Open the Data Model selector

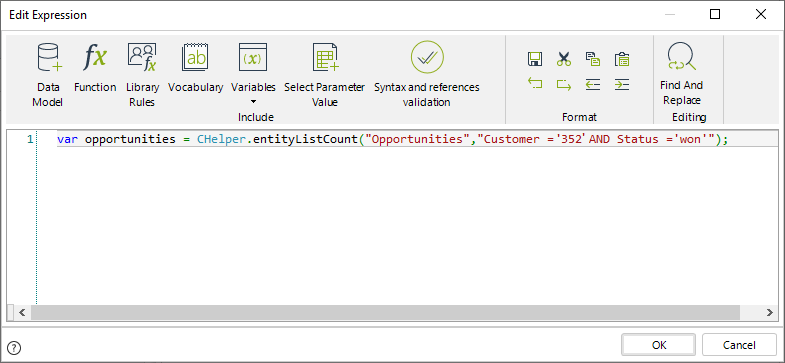pyautogui.click(x=48, y=75)
